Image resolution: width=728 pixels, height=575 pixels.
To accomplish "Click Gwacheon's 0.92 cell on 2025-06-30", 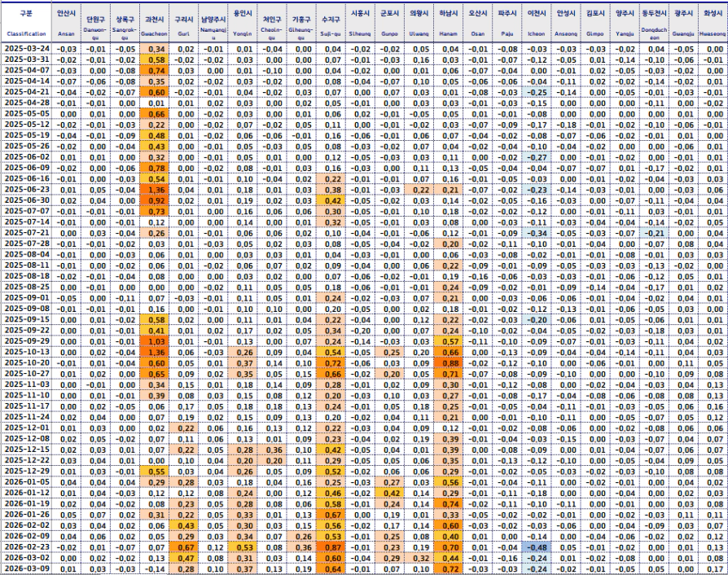I will pyautogui.click(x=154, y=200).
